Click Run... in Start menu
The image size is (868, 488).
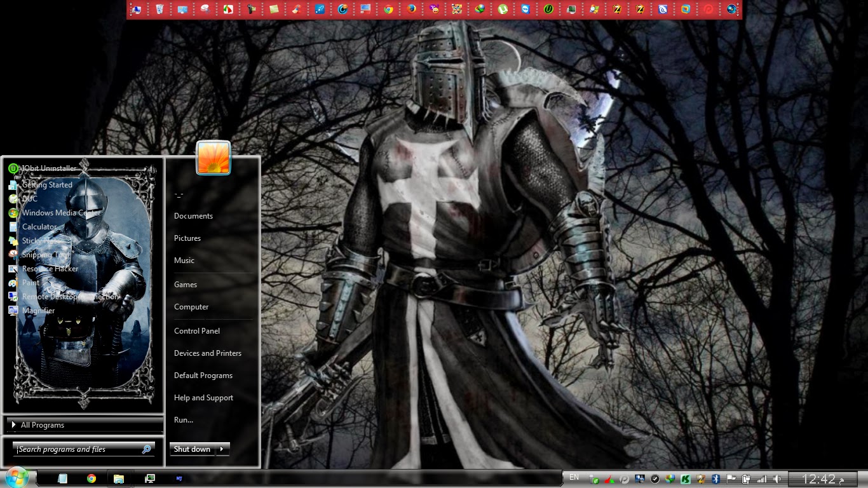pyautogui.click(x=184, y=420)
